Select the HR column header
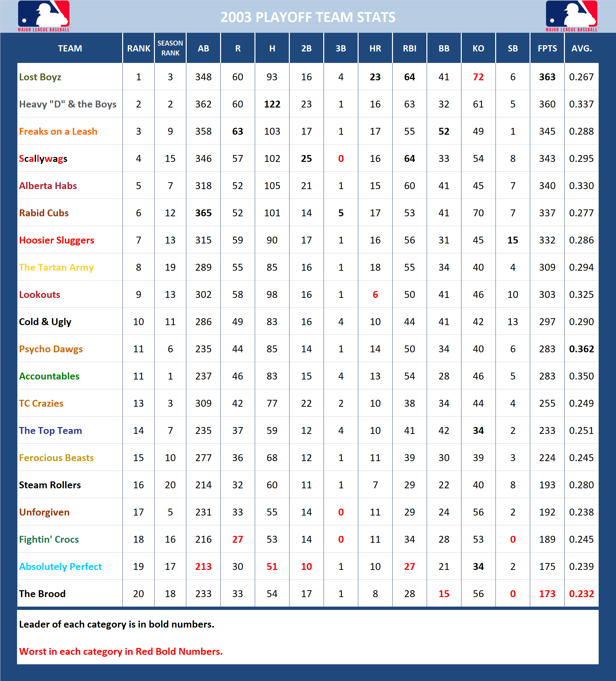616x681 pixels. click(375, 48)
